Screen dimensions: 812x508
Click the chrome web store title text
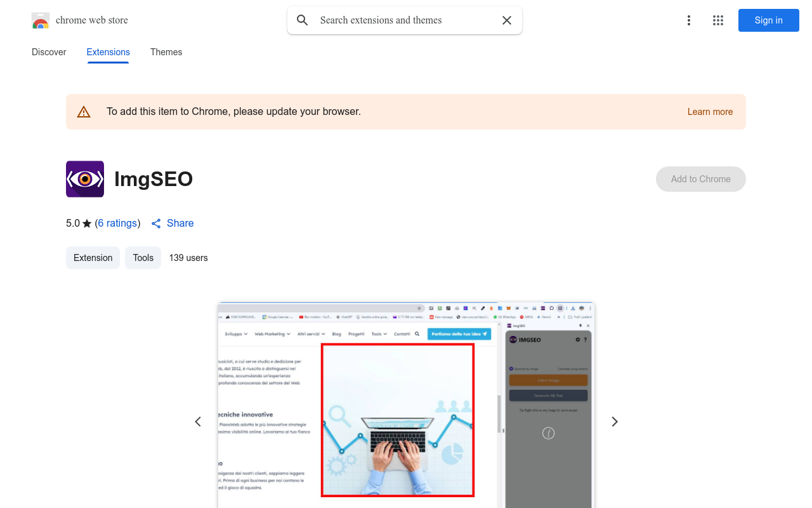[x=92, y=20]
